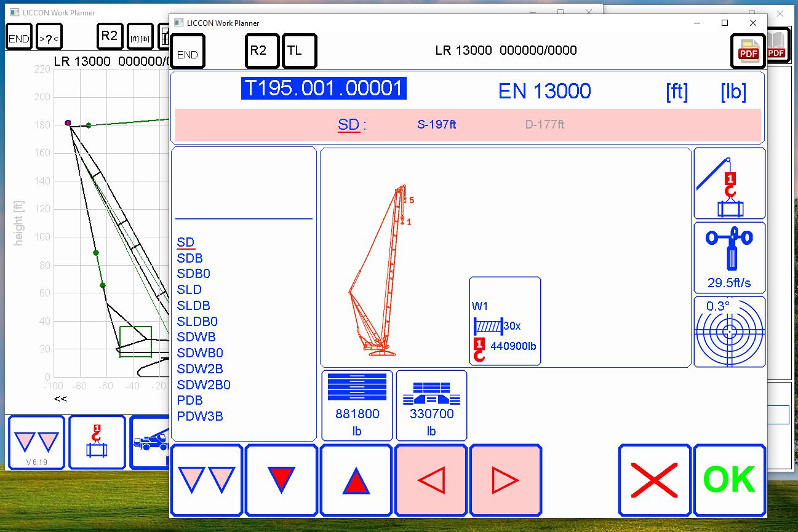Choose SDWB0 in the configuration list
The image size is (798, 532).
(x=200, y=353)
